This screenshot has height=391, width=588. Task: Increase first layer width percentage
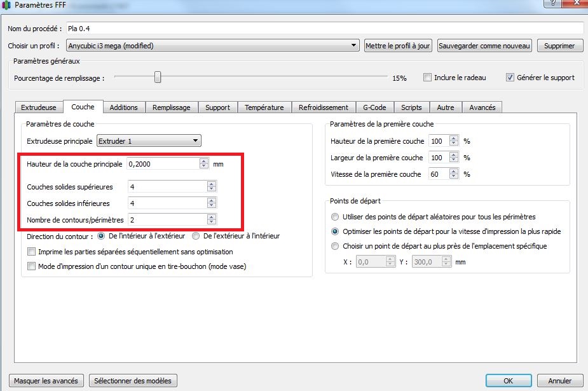(454, 155)
